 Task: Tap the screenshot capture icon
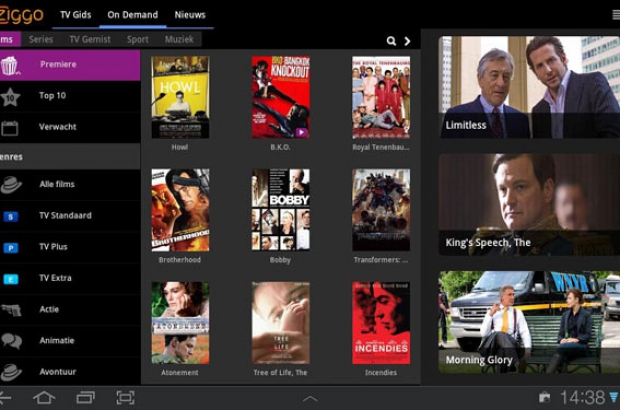point(125,398)
